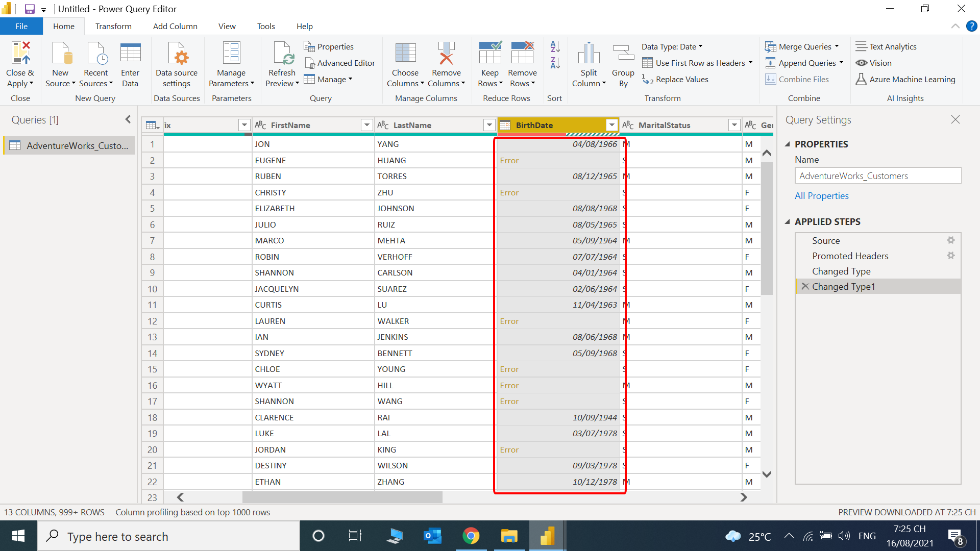Delete the Changed Type1 step
Viewport: 980px width, 551px height.
click(805, 286)
